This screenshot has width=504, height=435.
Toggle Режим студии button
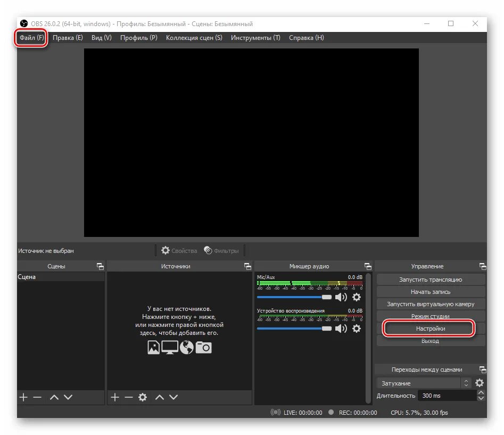[x=431, y=316]
